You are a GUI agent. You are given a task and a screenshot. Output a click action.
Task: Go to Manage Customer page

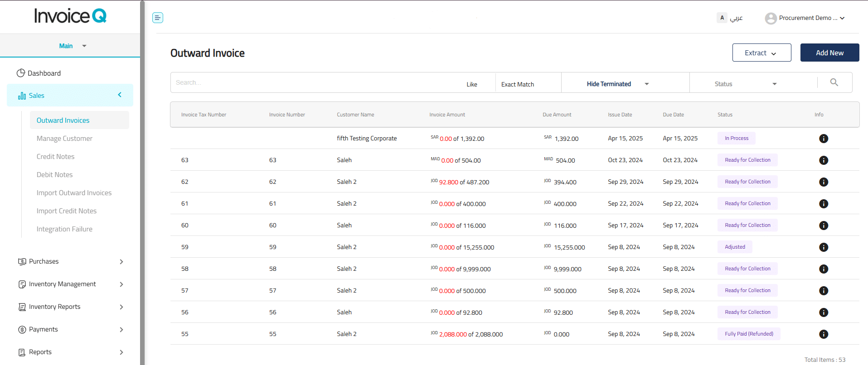(x=64, y=139)
